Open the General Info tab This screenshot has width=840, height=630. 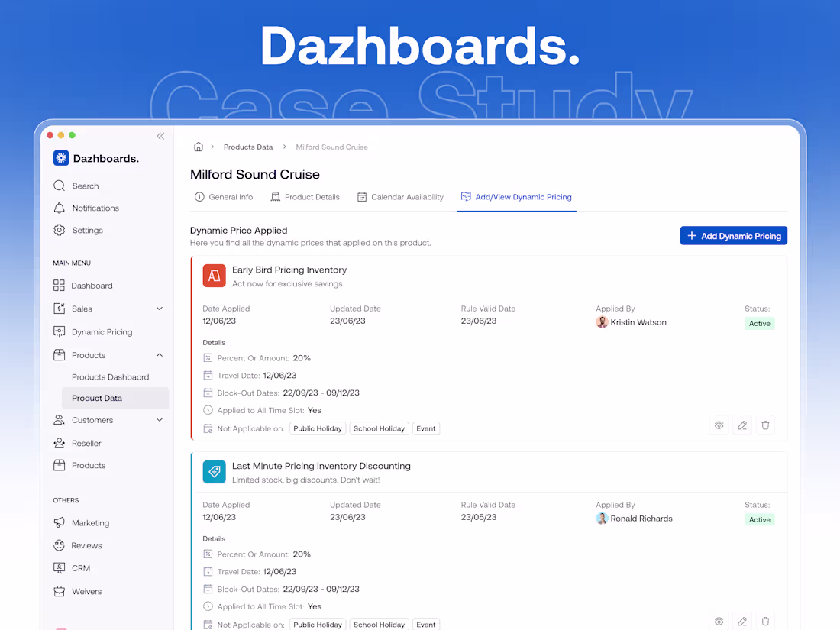click(224, 196)
